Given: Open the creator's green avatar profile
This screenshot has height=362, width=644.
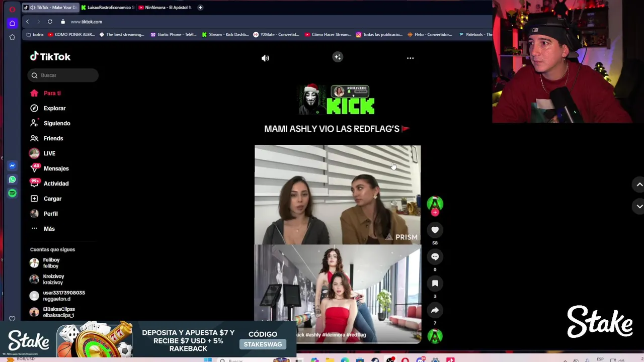Looking at the screenshot, I should coord(435,203).
